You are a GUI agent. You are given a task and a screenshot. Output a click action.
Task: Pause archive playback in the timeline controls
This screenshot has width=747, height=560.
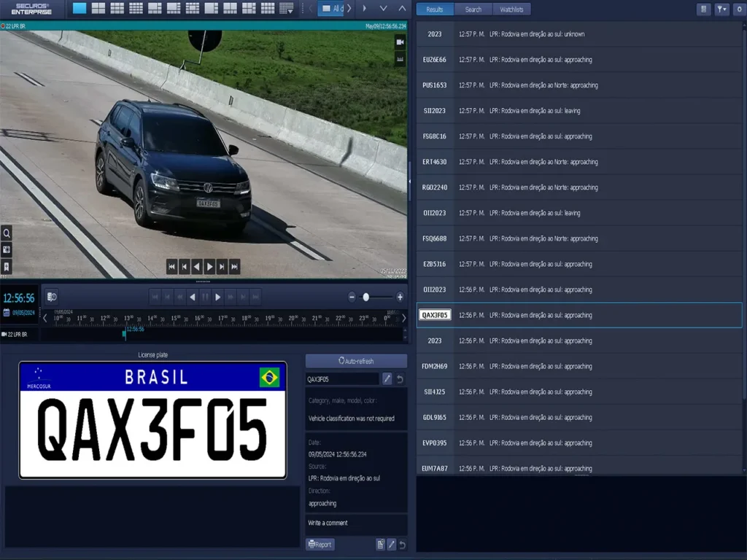pyautogui.click(x=205, y=297)
